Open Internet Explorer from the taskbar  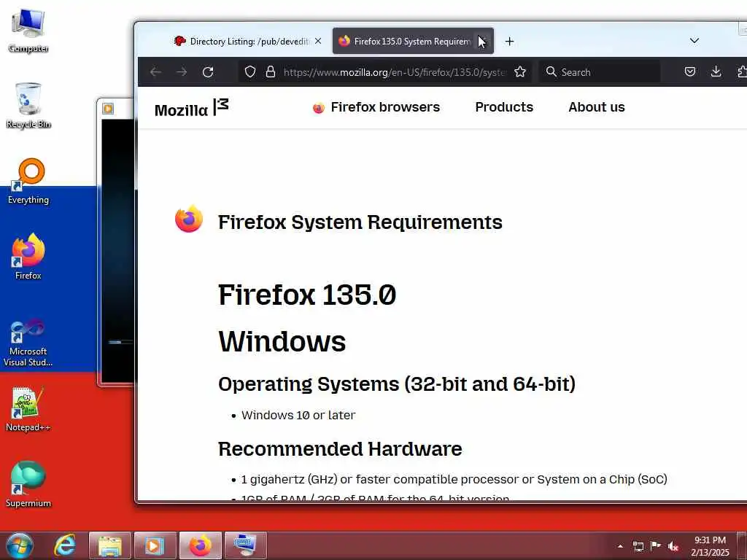tap(65, 545)
